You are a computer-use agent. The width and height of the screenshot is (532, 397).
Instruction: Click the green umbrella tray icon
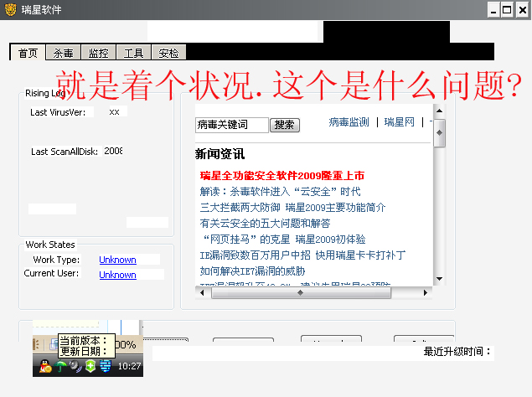tap(60, 366)
